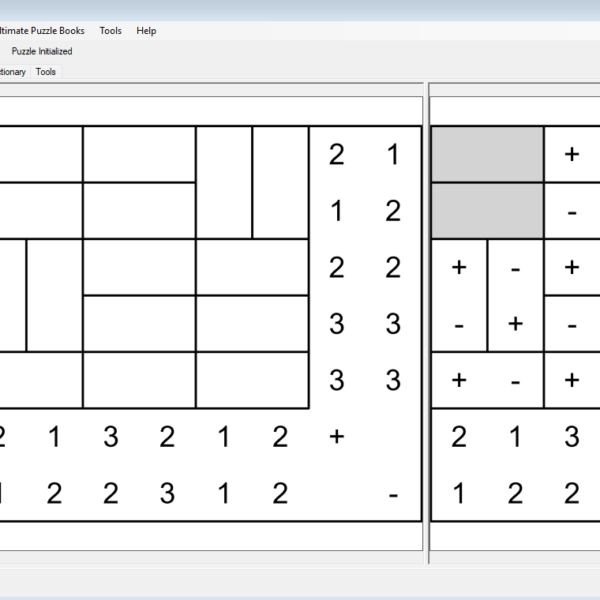This screenshot has width=600, height=600.
Task: Click the tall vertical domino in puzzle top row
Action: coord(224,182)
